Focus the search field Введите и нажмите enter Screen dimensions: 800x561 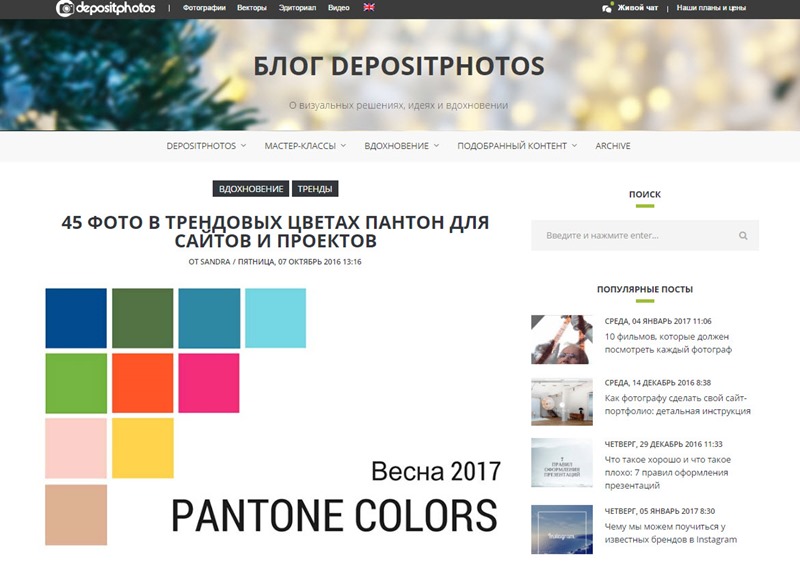point(645,236)
